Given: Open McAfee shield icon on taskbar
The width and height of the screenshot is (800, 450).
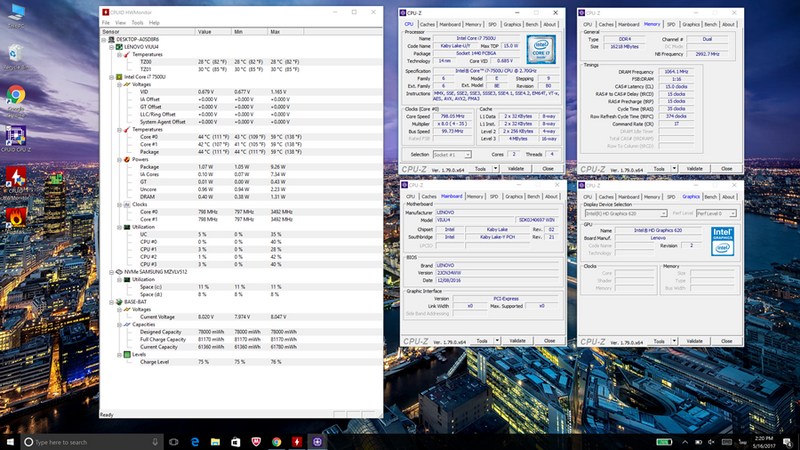Looking at the screenshot, I should [x=256, y=442].
